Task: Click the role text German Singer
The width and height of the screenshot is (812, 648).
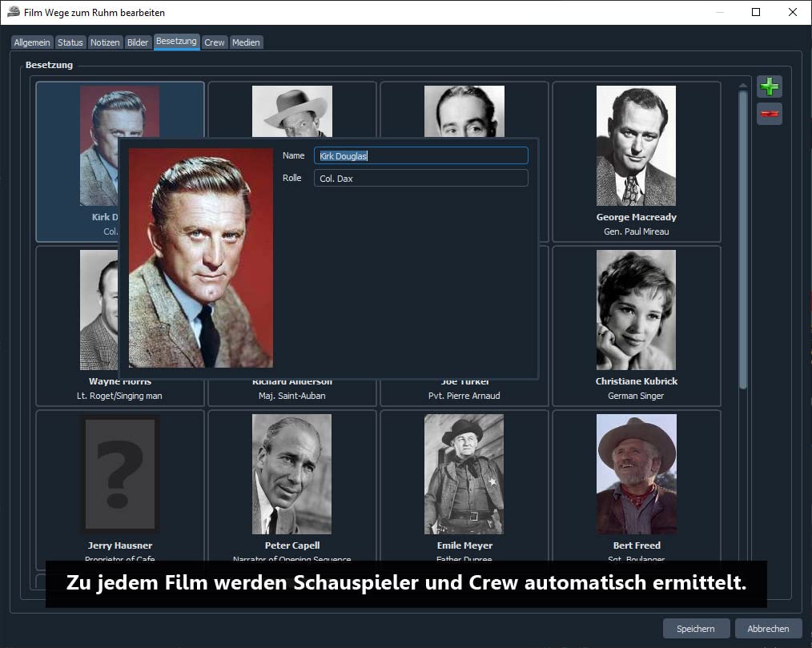Action: click(x=636, y=396)
